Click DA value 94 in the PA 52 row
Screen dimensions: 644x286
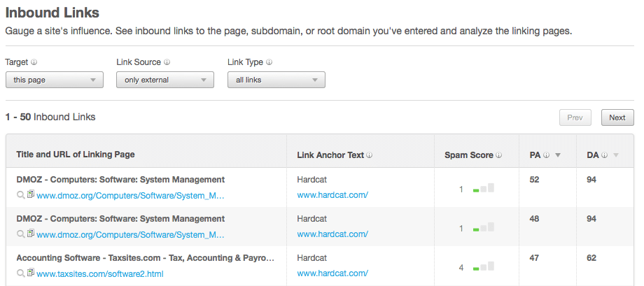(x=591, y=179)
